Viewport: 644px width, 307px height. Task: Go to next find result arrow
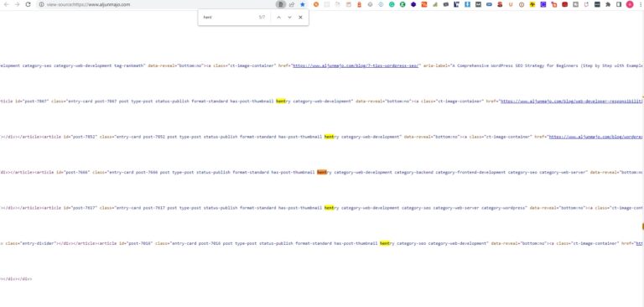pyautogui.click(x=289, y=18)
